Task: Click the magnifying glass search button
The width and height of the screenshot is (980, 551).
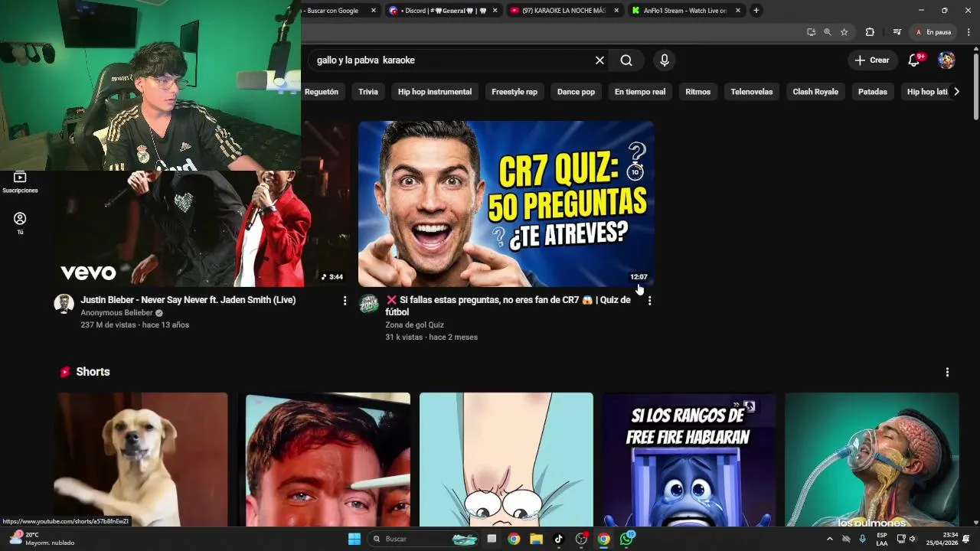Action: coord(626,60)
